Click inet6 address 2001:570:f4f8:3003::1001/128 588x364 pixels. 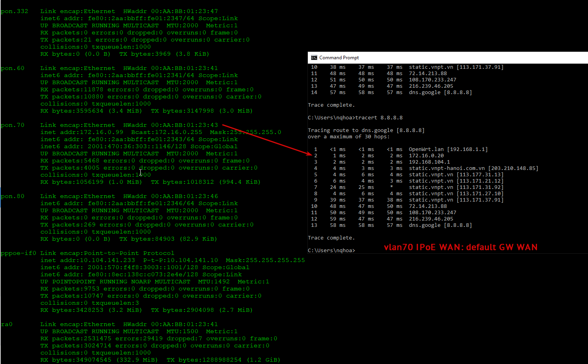(x=143, y=267)
